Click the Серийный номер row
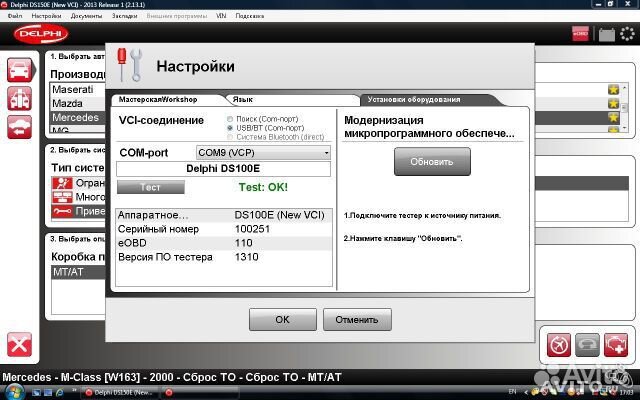 [x=224, y=229]
